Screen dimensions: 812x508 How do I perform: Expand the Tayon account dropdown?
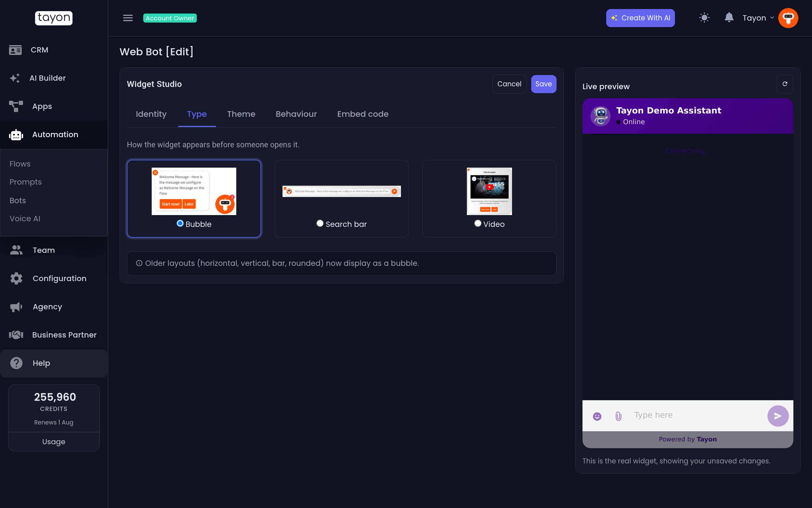point(758,18)
